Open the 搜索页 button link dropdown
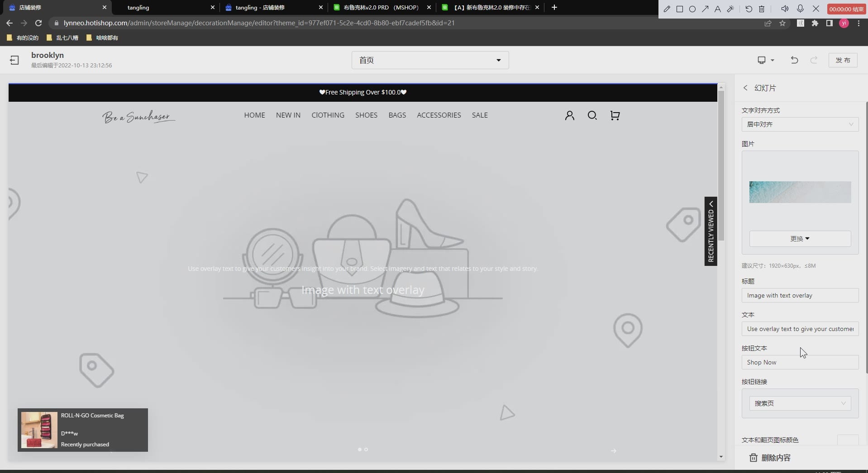Screen dimensions: 868x473 click(x=800, y=403)
